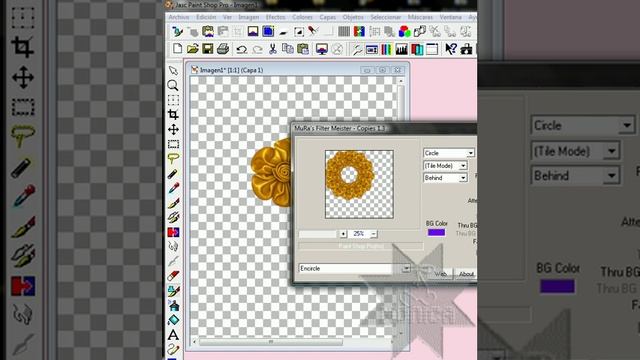
Task: Select the Mover tool
Action: pyautogui.click(x=173, y=129)
